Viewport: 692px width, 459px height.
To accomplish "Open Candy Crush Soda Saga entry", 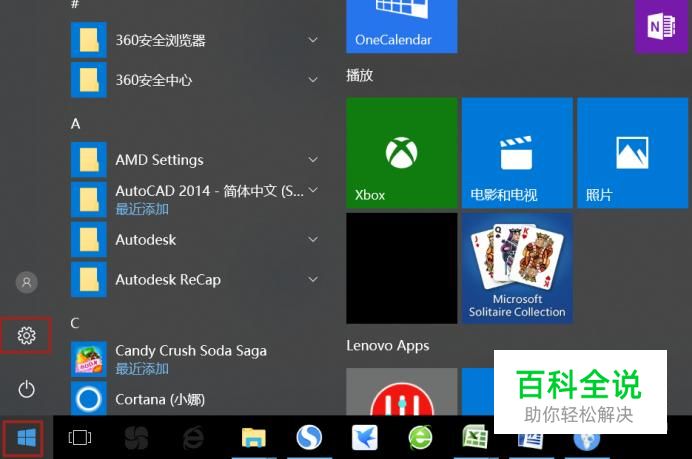I will [195, 359].
